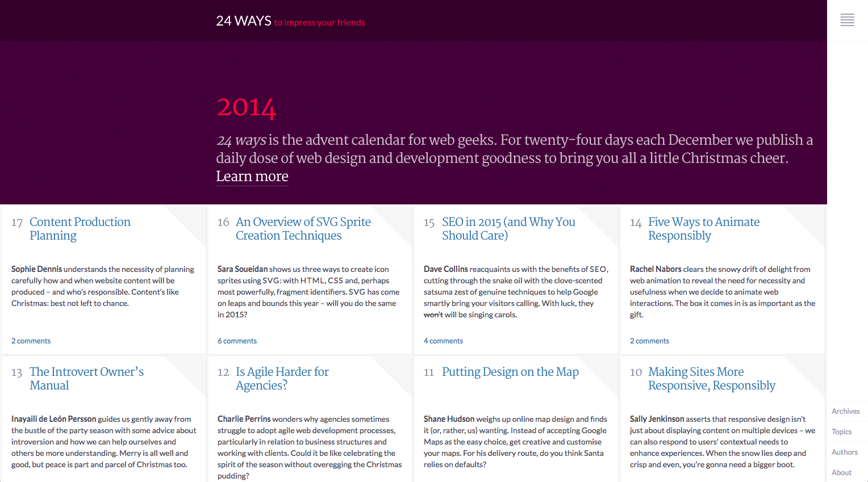The image size is (868, 482).
Task: Click day number 17
Action: (17, 223)
